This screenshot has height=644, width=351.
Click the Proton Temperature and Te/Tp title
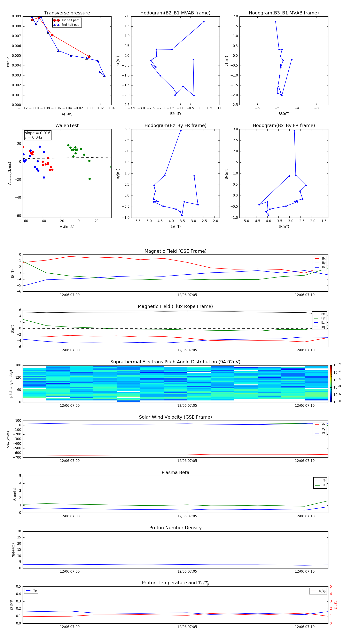pos(175,583)
